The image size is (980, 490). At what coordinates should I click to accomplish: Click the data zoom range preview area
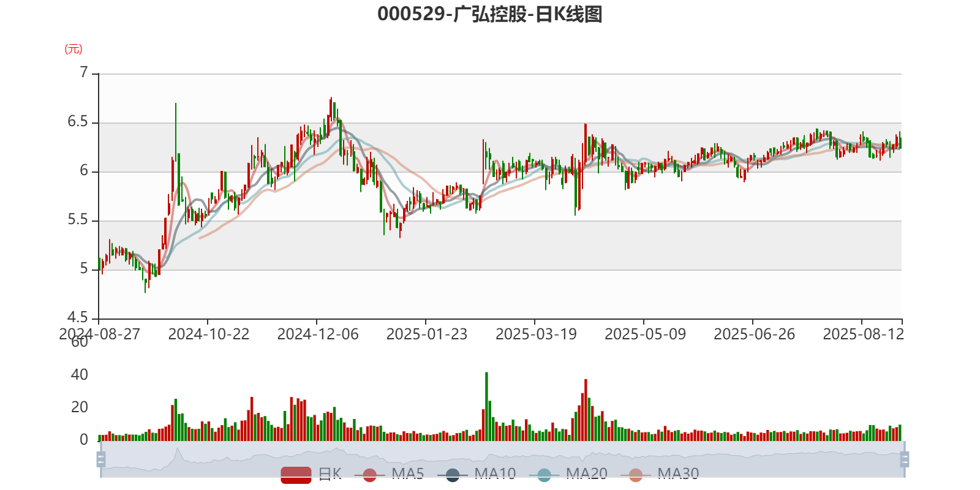point(502,459)
